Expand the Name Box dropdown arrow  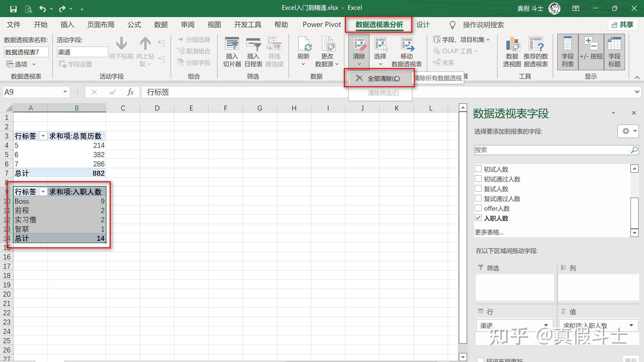pyautogui.click(x=65, y=92)
